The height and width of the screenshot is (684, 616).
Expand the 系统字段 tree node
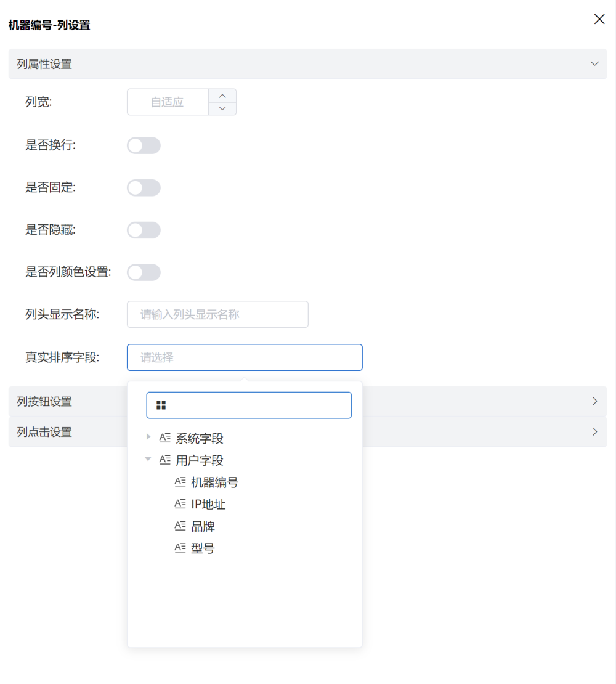click(x=148, y=438)
